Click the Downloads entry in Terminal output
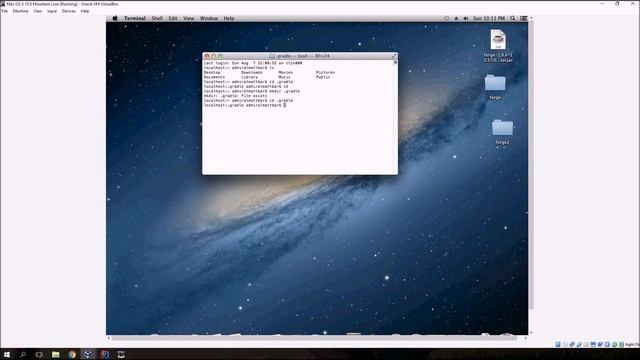 (252, 72)
